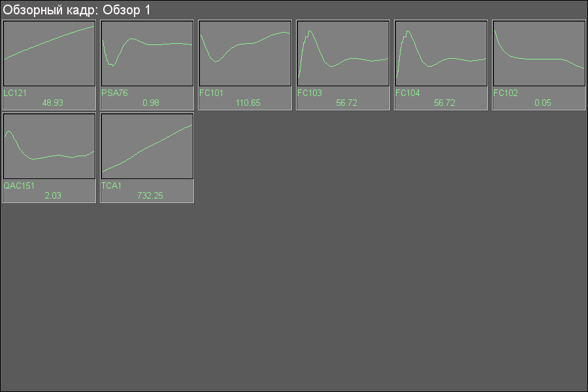Click the 2.03 value of QAC151
588x392 pixels.
(52, 196)
